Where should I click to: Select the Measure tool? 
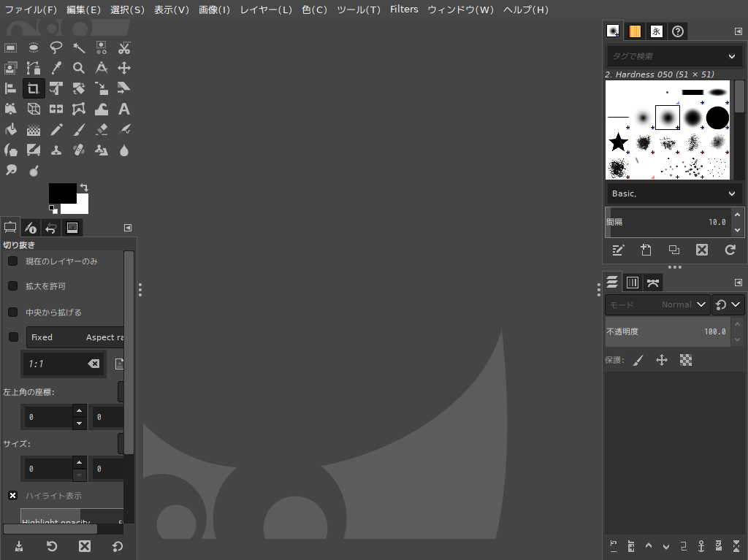[x=102, y=68]
